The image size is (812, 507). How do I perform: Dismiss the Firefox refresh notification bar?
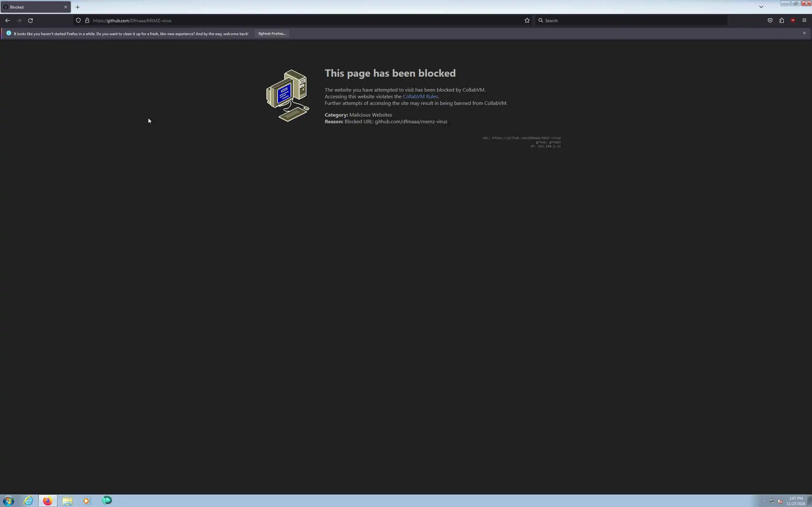[x=804, y=33]
